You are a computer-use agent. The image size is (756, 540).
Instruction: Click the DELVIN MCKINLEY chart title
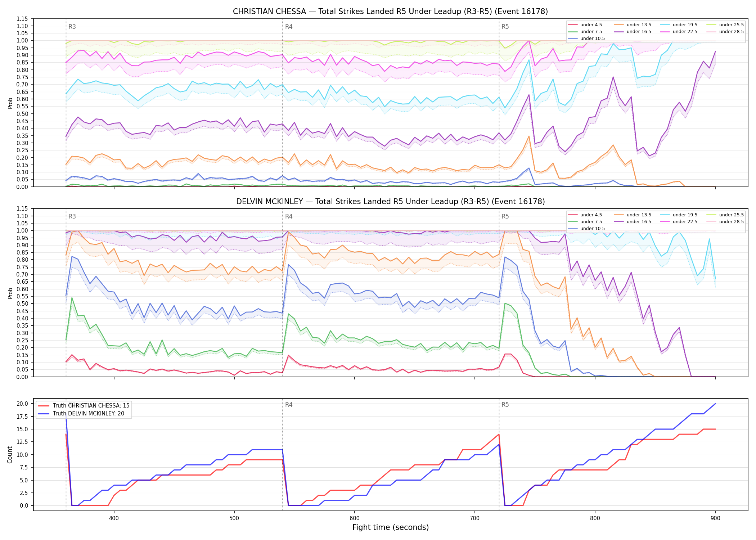[390, 202]
